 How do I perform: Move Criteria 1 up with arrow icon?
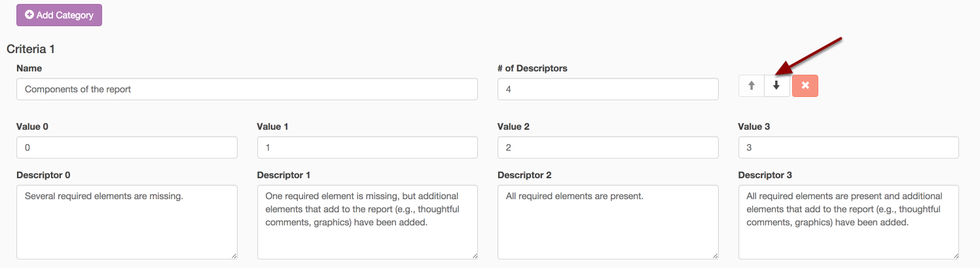(752, 86)
